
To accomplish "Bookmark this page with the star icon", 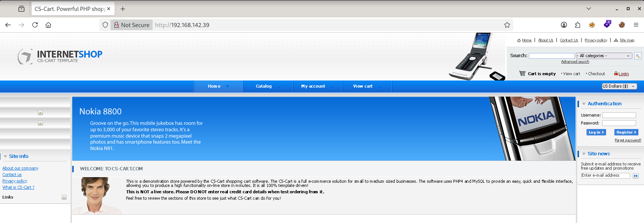I will tap(507, 25).
